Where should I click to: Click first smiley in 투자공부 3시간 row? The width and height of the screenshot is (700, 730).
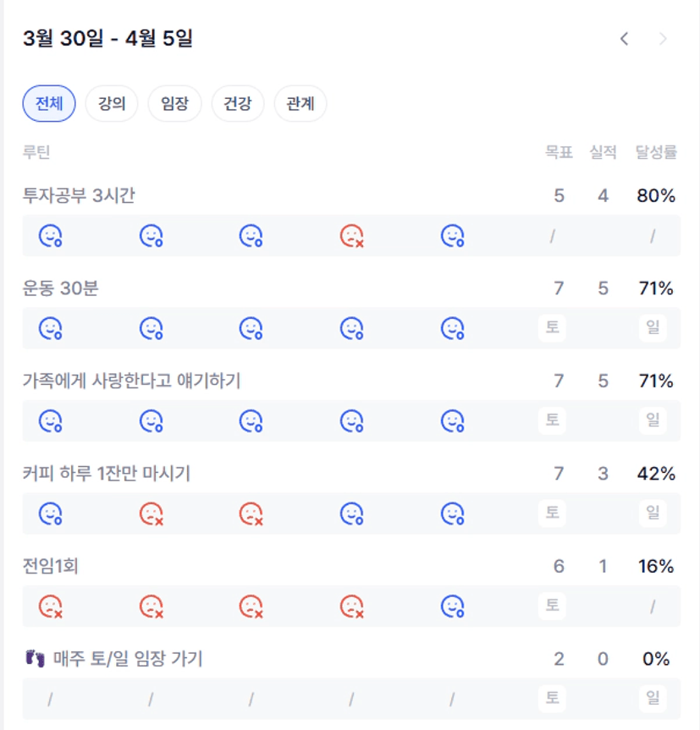coord(51,236)
